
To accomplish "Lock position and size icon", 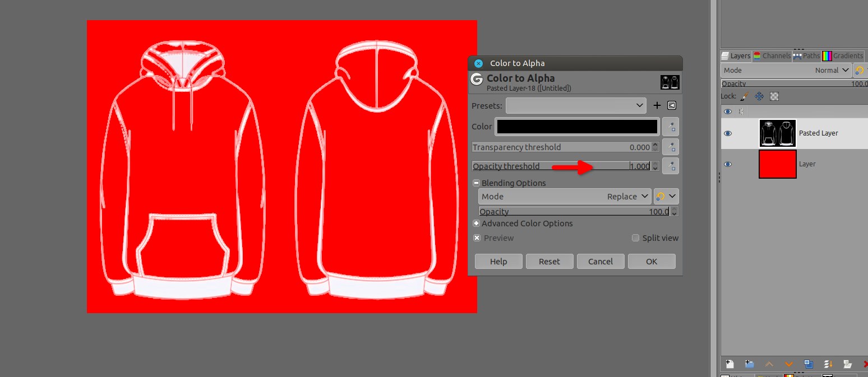I will pyautogui.click(x=759, y=96).
